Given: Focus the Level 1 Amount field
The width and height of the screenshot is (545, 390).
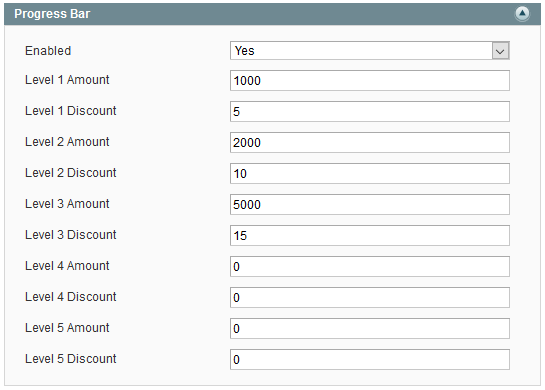Looking at the screenshot, I should tap(370, 81).
